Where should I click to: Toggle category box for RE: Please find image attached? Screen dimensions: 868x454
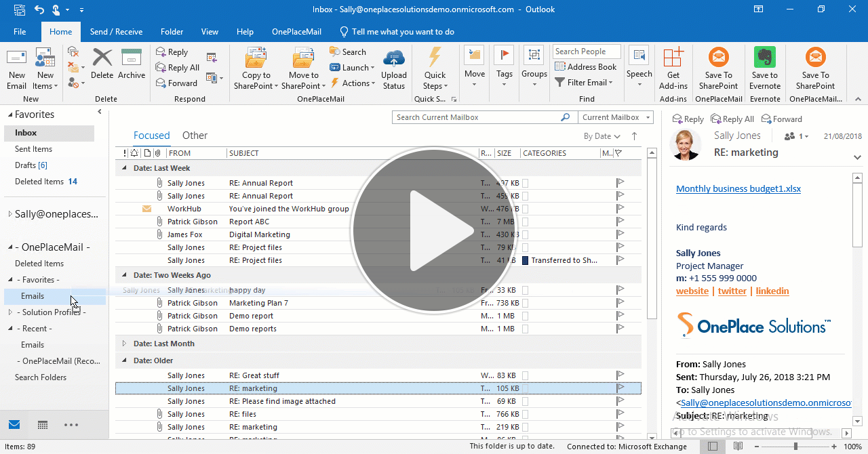pos(526,401)
